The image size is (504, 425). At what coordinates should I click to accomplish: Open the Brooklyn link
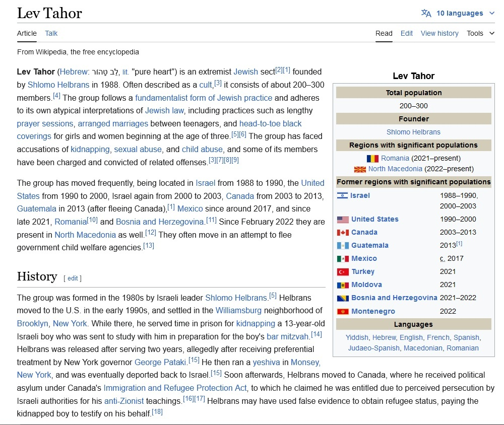click(32, 323)
